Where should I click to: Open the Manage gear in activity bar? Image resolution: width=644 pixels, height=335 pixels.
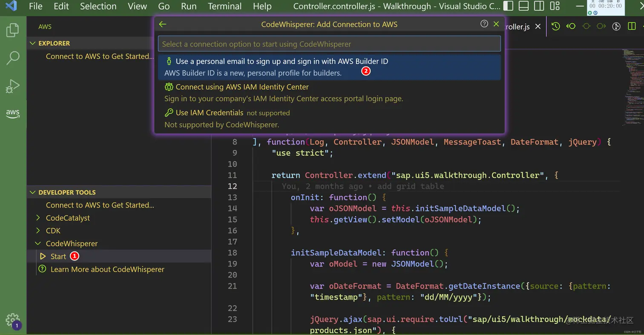13,321
